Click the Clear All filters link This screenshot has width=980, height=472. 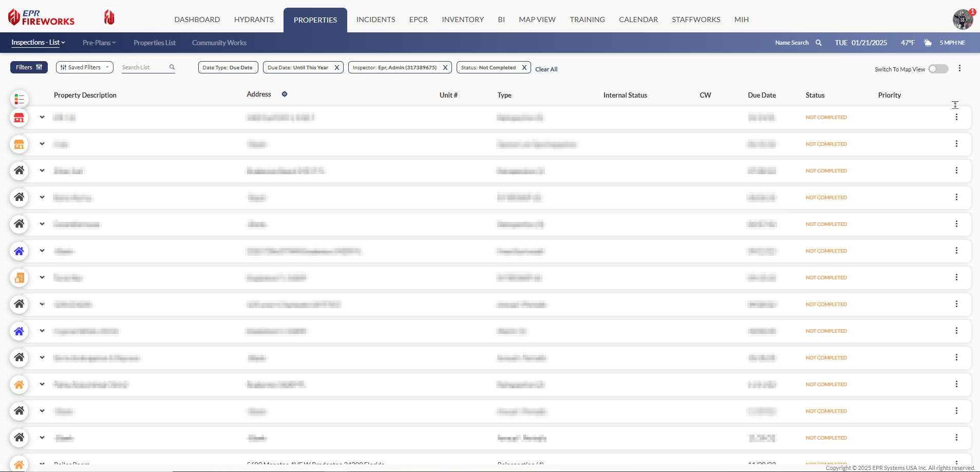[546, 69]
